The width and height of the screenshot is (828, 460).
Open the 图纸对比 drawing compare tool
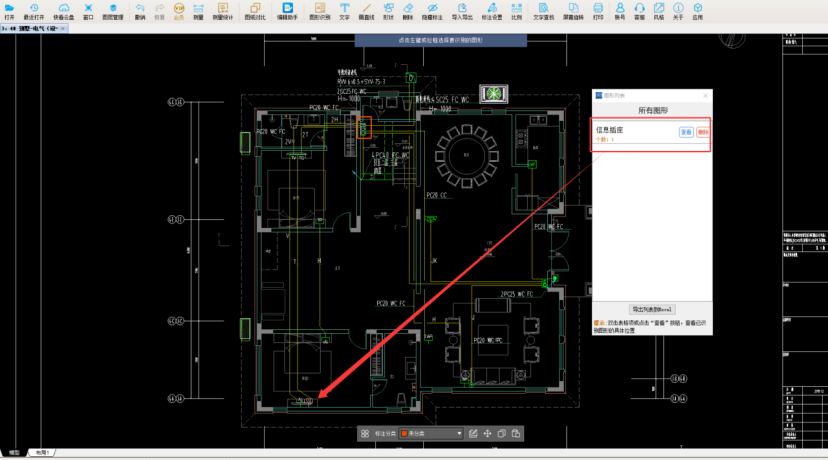coord(255,10)
